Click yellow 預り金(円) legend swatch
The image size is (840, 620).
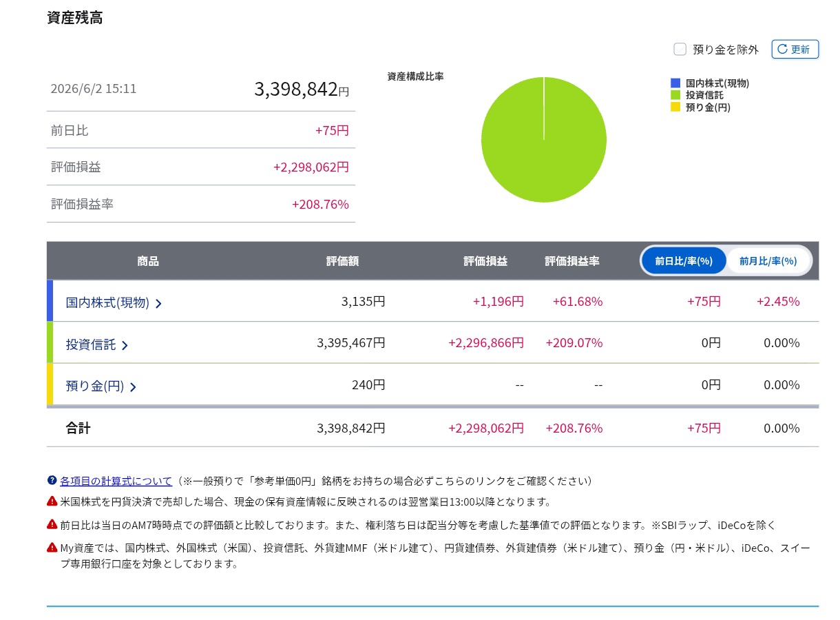(675, 107)
